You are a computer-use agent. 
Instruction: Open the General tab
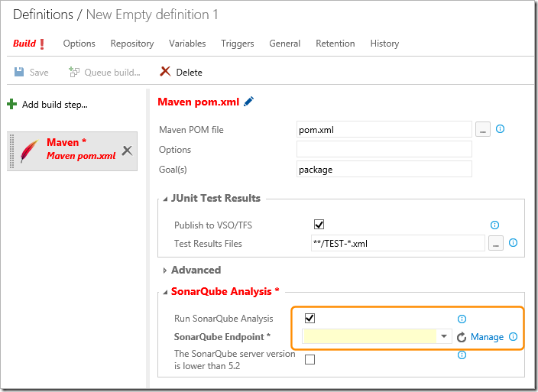click(x=285, y=44)
